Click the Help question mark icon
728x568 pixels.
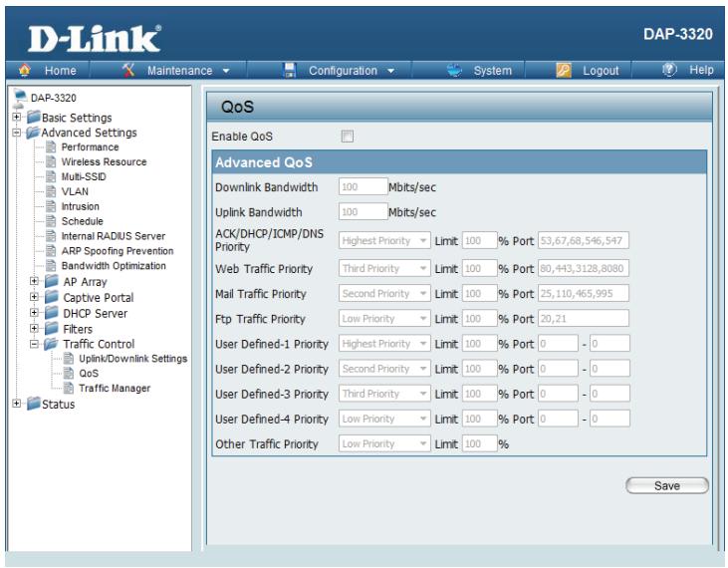[669, 70]
